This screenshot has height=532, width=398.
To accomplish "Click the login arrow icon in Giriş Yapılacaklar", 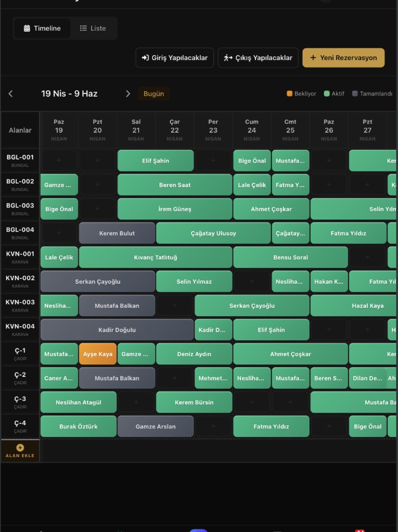I will [145, 58].
